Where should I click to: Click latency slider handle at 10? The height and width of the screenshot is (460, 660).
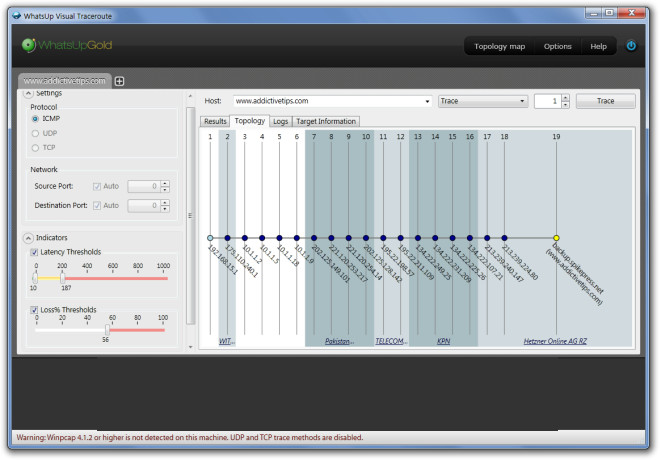coord(35,278)
